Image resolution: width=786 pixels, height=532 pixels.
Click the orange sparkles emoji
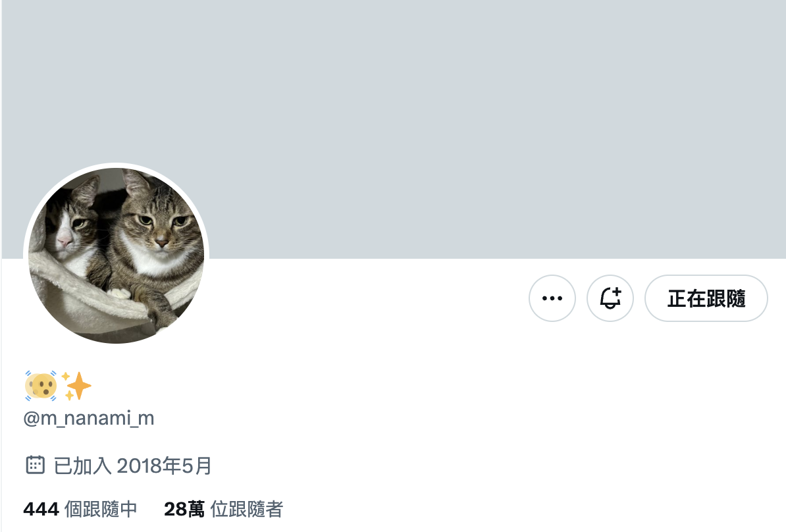pos(76,386)
